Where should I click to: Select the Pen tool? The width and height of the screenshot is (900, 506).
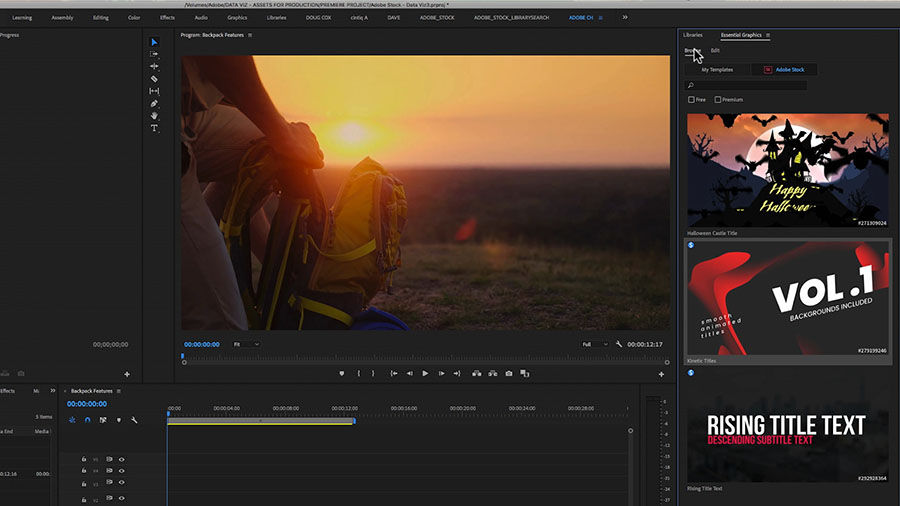click(x=154, y=103)
